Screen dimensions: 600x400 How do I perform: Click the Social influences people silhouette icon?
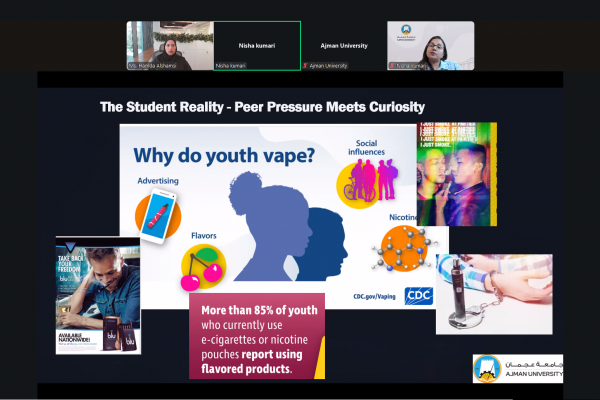point(368,184)
